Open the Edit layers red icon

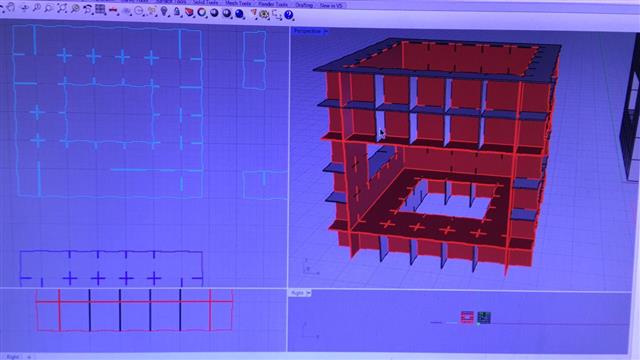pos(189,12)
